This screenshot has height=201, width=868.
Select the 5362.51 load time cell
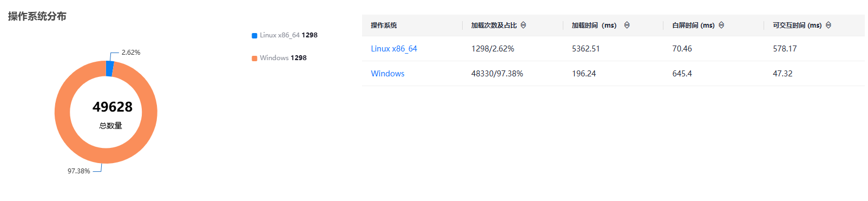click(x=586, y=49)
